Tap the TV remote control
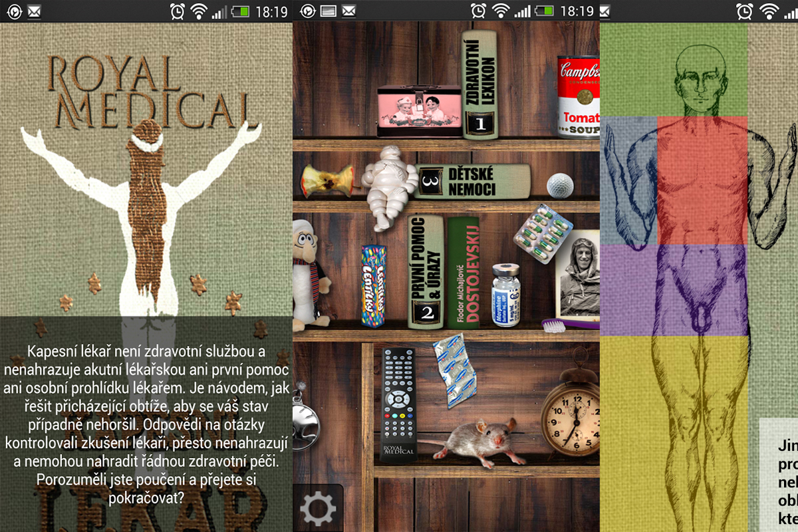Screen dimensions: 798x532 (398, 404)
